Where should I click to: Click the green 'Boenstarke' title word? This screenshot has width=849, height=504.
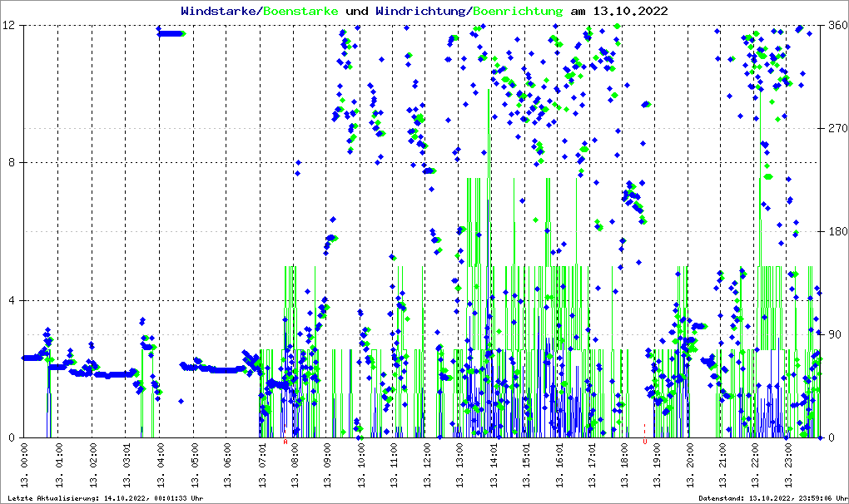300,11
